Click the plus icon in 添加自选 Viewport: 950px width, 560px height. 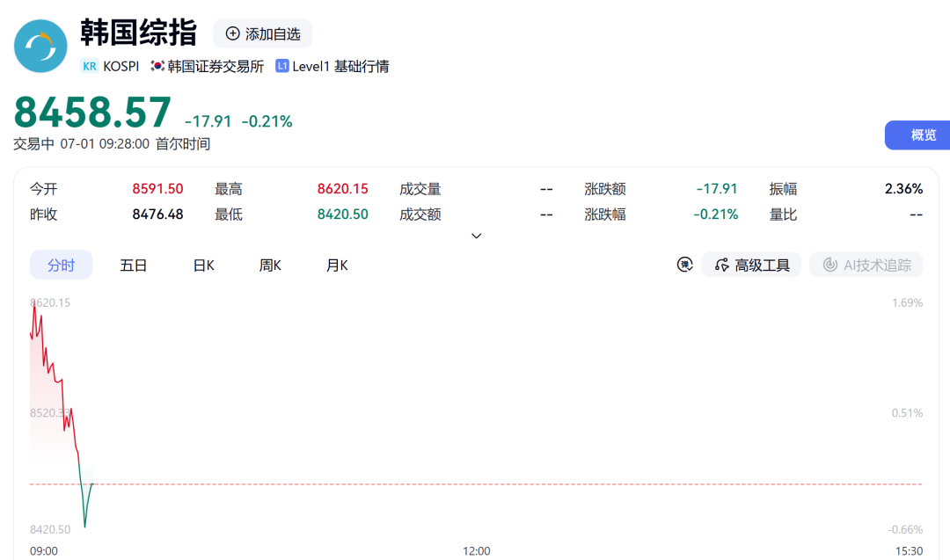point(232,33)
